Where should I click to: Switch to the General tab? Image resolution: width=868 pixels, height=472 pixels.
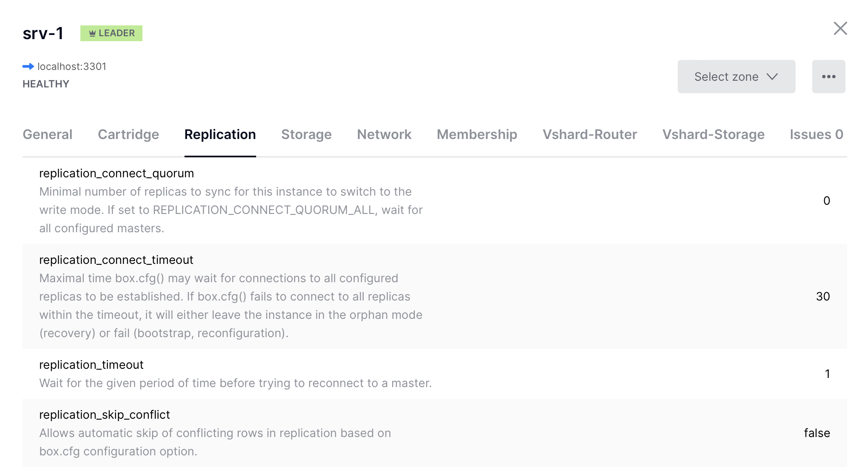tap(47, 134)
